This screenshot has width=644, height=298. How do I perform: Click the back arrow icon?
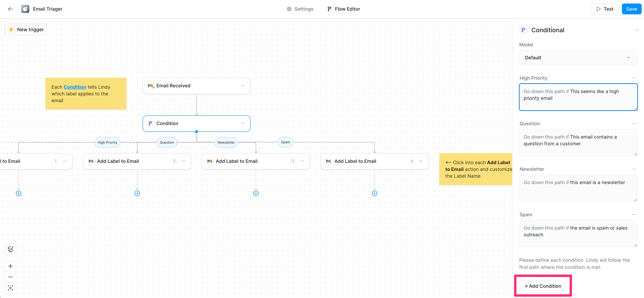pos(10,9)
